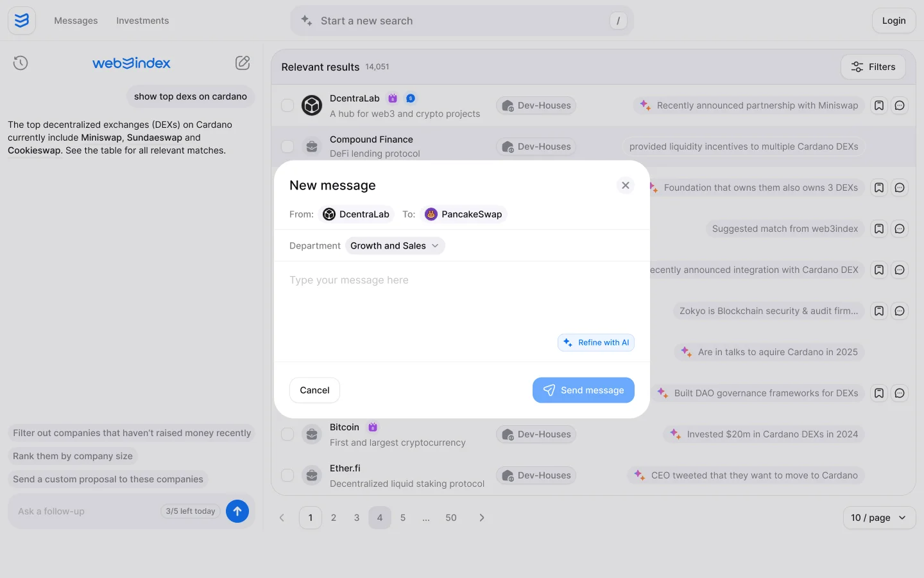
Task: Click the purple badge next to Bitcoin
Action: [373, 427]
